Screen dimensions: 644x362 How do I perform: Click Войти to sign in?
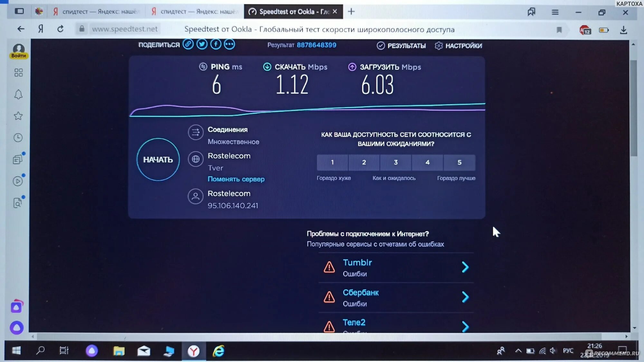[x=19, y=56]
